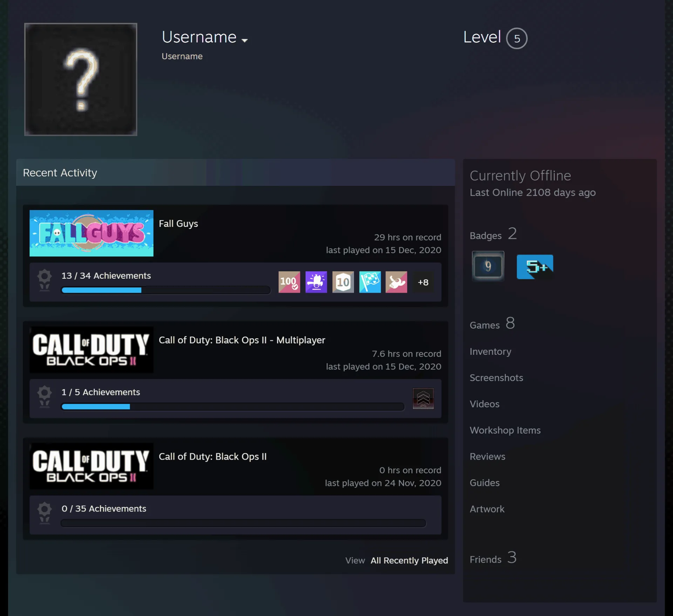Click Call of Duty: Black Ops II - Multiplayer title
Image resolution: width=673 pixels, height=616 pixels.
pyautogui.click(x=242, y=340)
